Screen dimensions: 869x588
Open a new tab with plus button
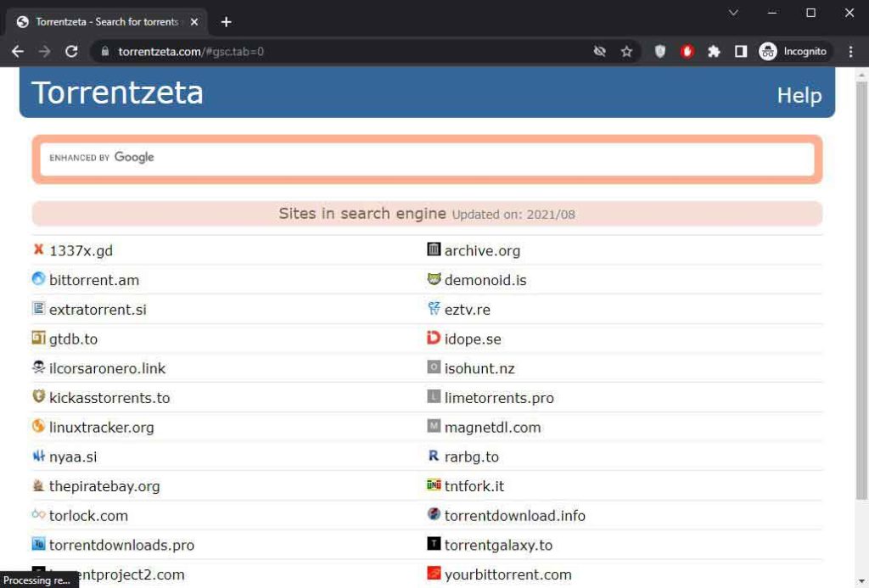click(x=226, y=22)
